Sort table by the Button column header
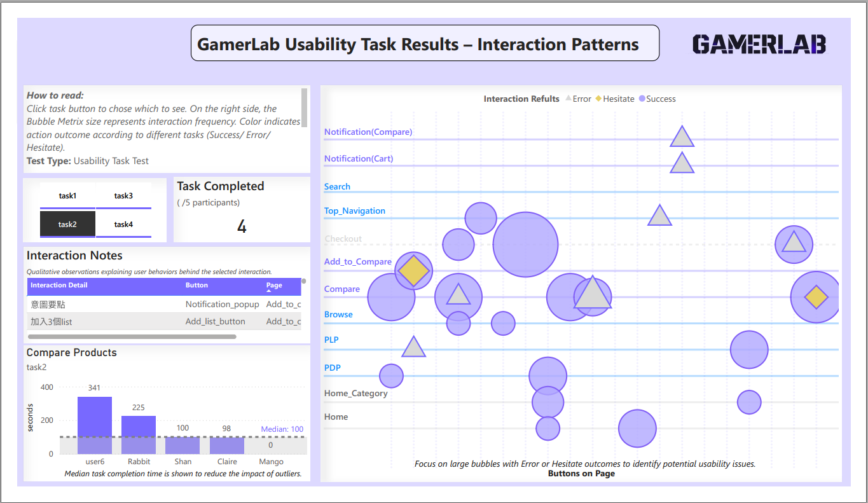 click(x=196, y=286)
